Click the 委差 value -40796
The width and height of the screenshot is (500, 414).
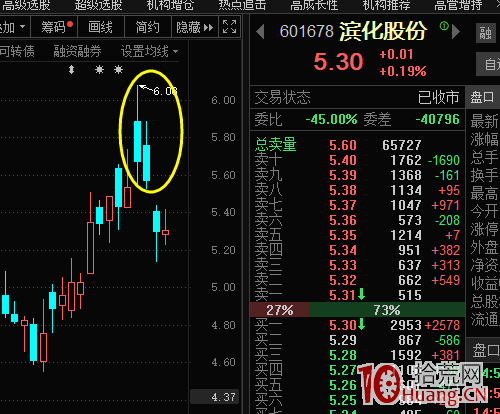click(438, 119)
